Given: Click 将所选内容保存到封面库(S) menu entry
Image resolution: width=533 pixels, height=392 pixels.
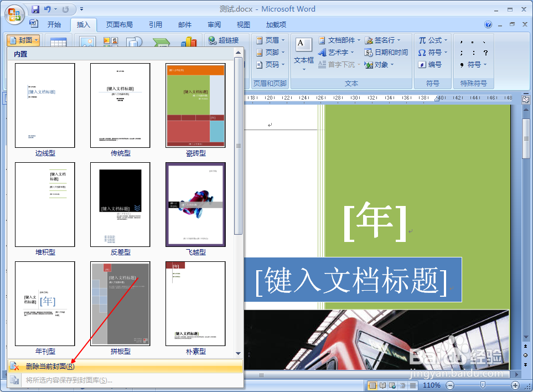Looking at the screenshot, I should tap(125, 380).
